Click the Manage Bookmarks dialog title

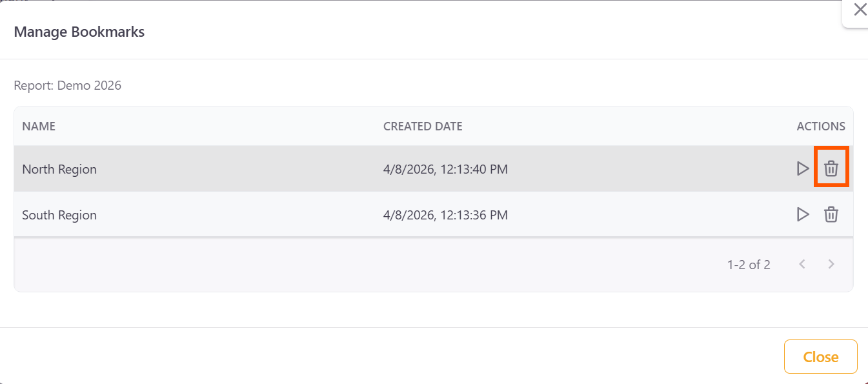coord(79,32)
